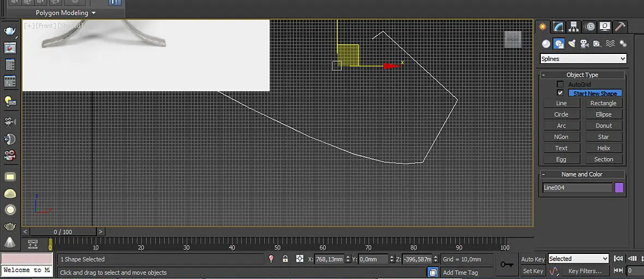Viewport: 644px width, 279px height.
Task: Click the teapot icon in left toolbar
Action: pyautogui.click(x=10, y=31)
